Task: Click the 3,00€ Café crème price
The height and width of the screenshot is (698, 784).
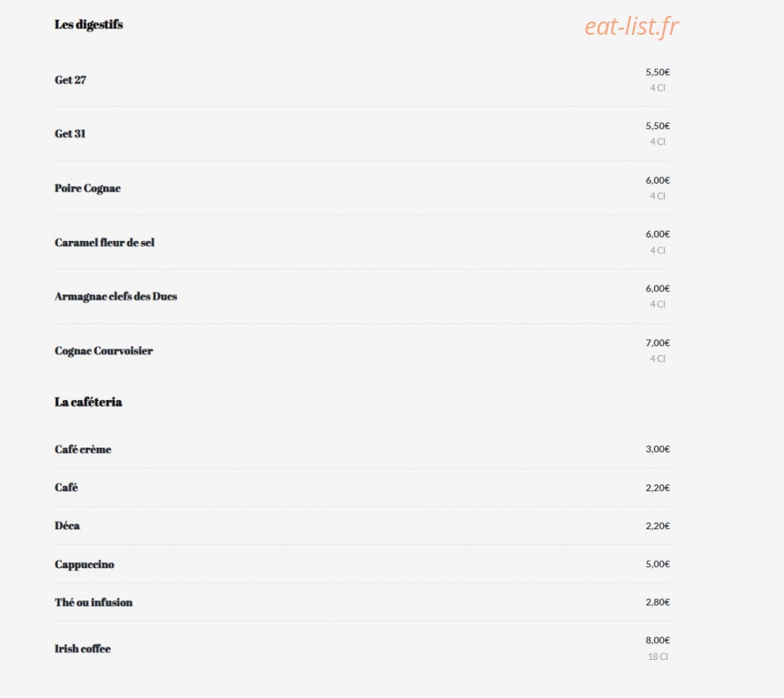Action: pos(657,449)
